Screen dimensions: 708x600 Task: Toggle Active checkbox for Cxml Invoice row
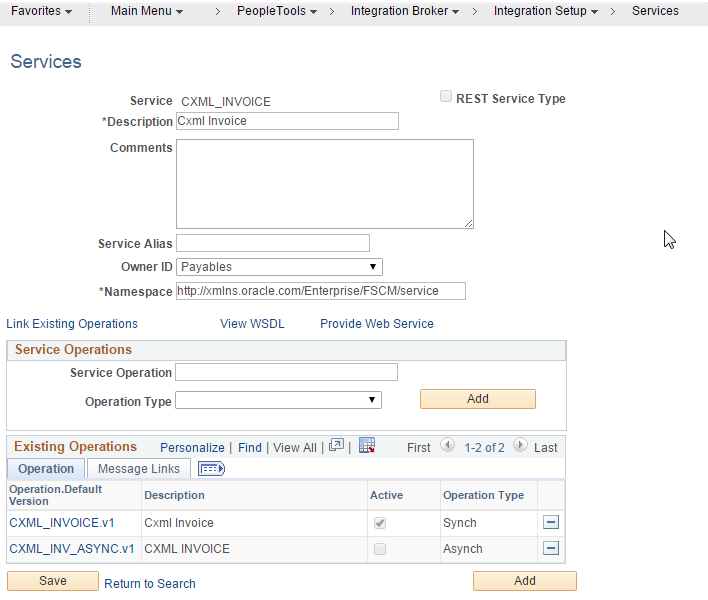pyautogui.click(x=380, y=523)
